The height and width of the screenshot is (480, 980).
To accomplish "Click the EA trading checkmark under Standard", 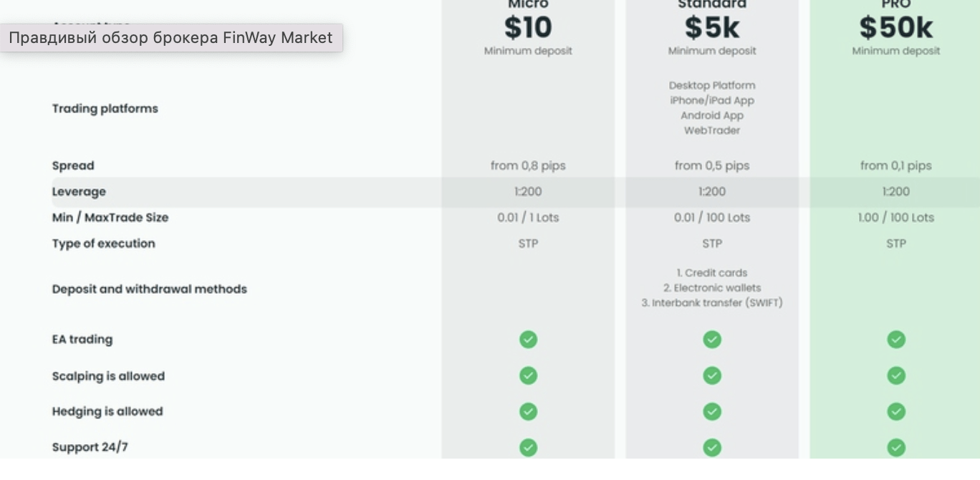I will tap(712, 339).
